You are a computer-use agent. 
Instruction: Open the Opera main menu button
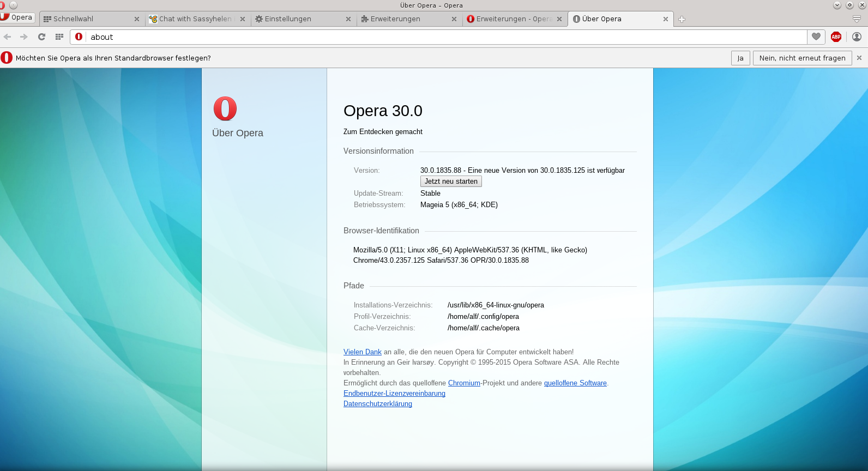coord(17,17)
